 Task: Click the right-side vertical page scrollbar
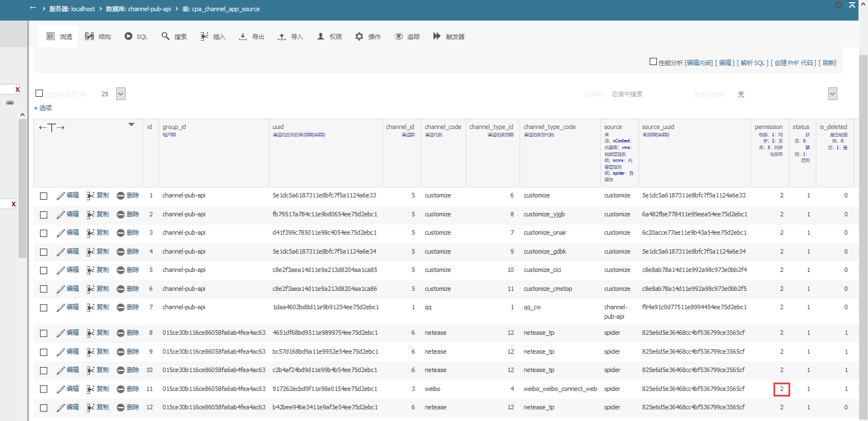click(x=862, y=222)
